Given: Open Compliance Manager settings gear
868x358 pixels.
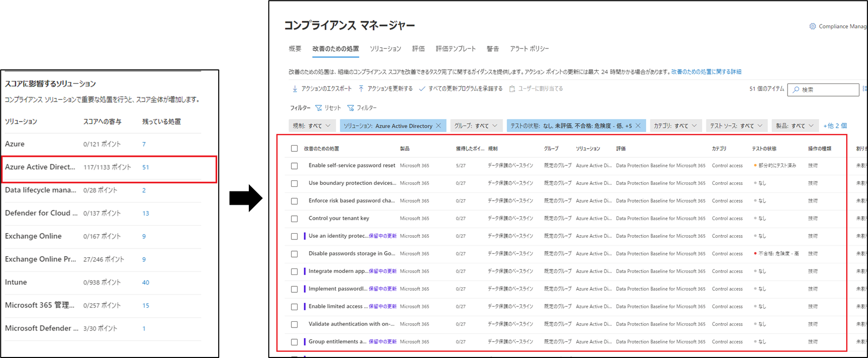Looking at the screenshot, I should coord(813,26).
